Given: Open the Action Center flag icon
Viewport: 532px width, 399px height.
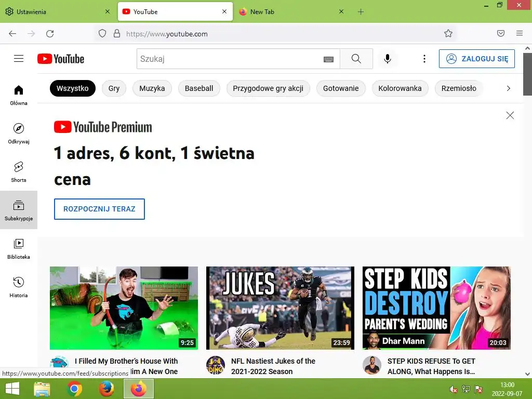Looking at the screenshot, I should 478,389.
